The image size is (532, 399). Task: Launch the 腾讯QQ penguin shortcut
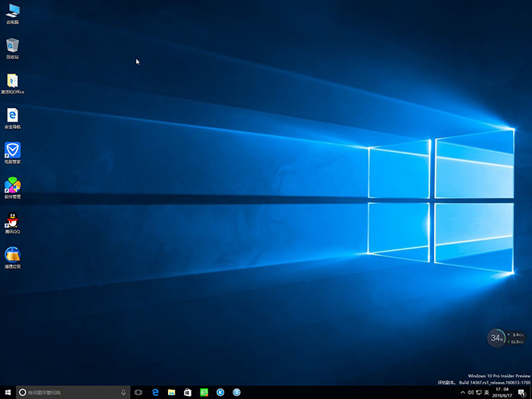[12, 221]
